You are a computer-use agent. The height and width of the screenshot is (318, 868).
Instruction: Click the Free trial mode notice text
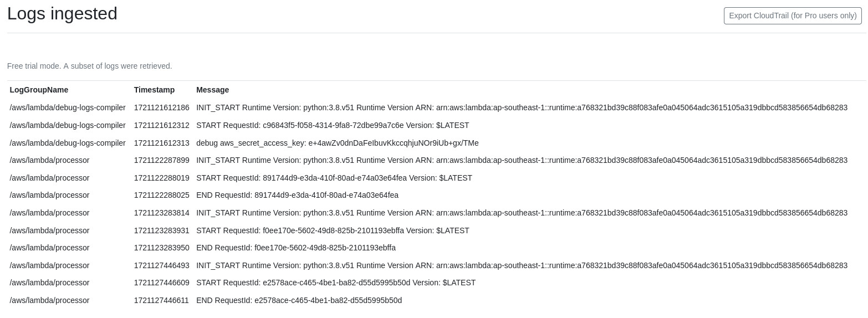(x=89, y=66)
